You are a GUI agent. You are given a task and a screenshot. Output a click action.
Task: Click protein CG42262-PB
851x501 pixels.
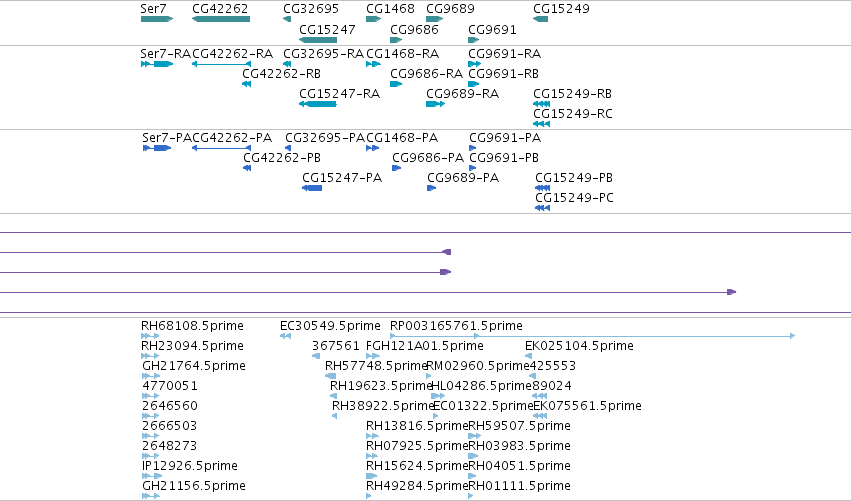click(247, 168)
